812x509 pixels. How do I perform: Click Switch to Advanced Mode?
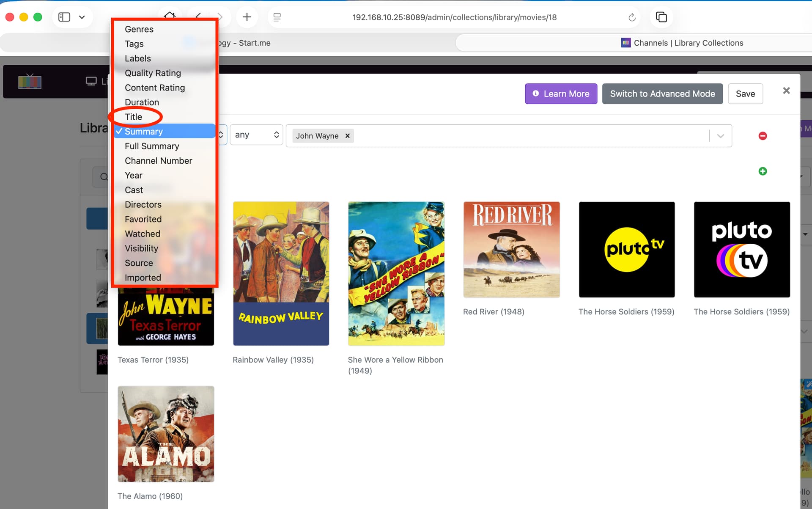(662, 94)
